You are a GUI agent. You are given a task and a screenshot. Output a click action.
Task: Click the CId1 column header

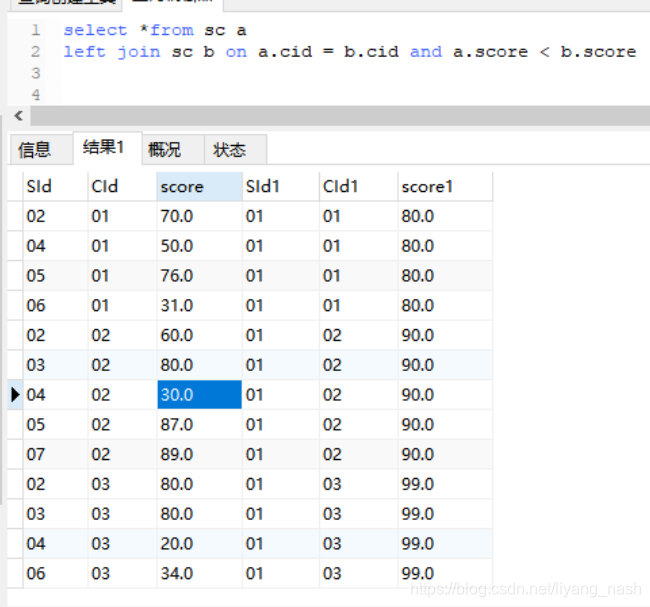pos(359,187)
